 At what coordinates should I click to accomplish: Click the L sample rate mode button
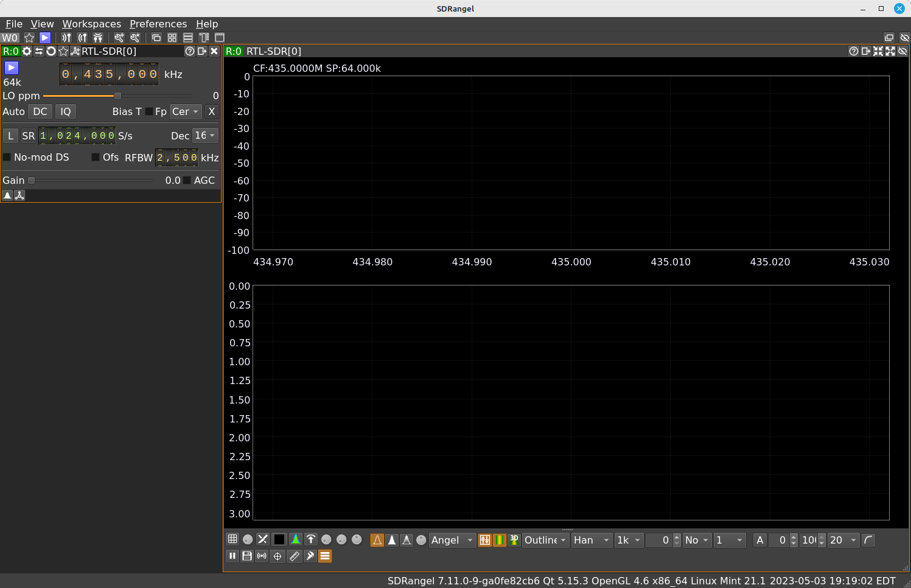tap(10, 135)
